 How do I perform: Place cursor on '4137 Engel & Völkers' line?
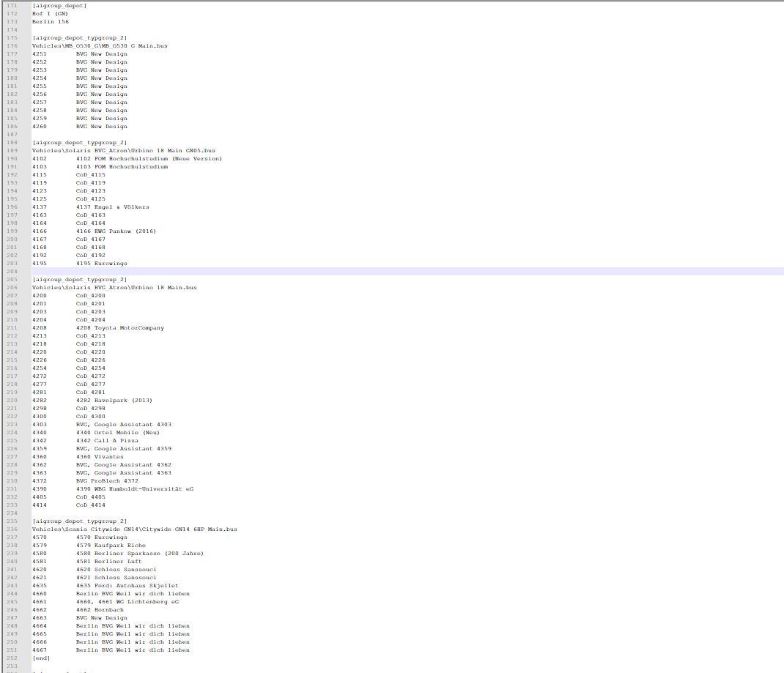112,207
